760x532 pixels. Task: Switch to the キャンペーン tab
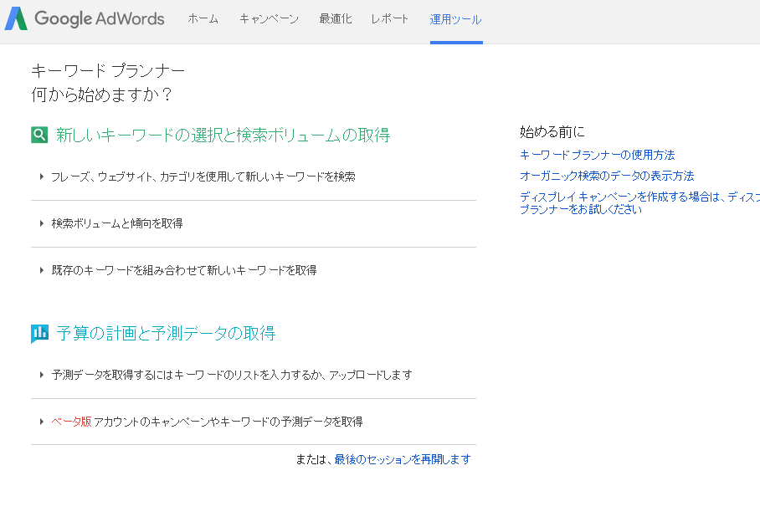click(x=269, y=19)
